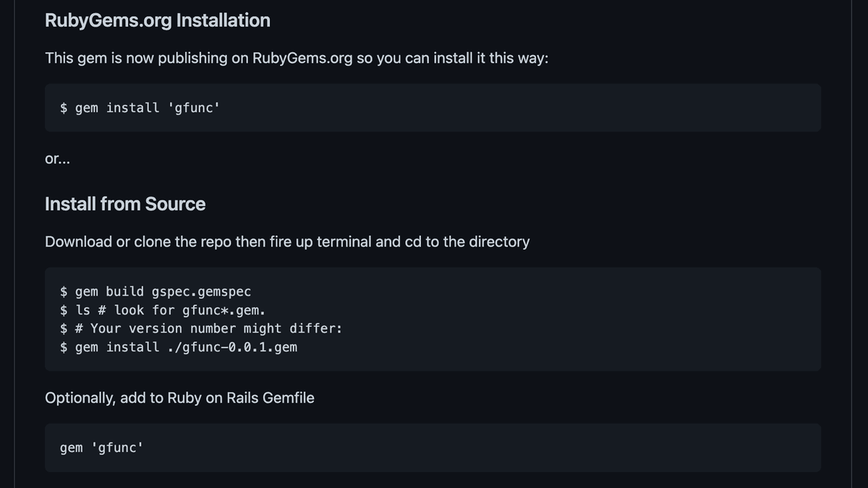Screen dimensions: 868x488
Task: Click the "gem 'gfunc'" Gemfile code block
Action: (433, 448)
